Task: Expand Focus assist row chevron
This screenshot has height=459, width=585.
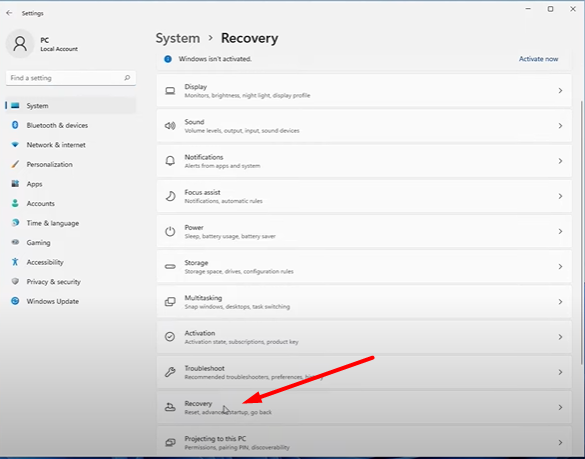Action: point(560,196)
